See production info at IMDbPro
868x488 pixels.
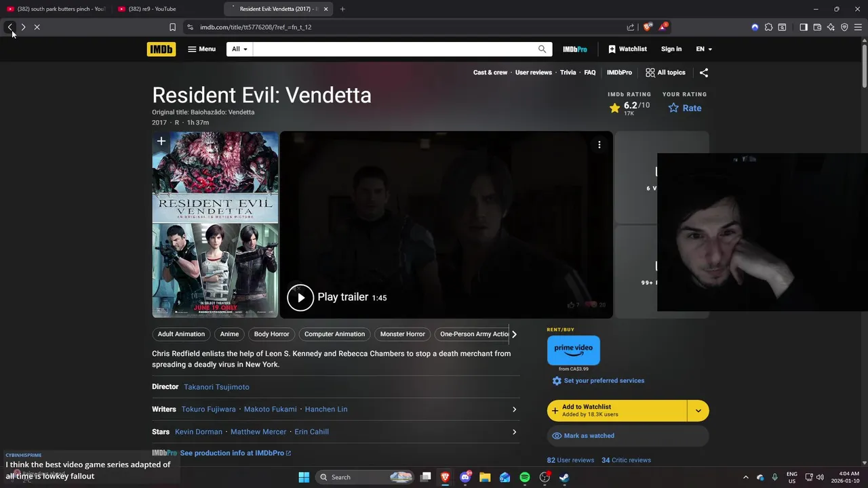coord(235,453)
